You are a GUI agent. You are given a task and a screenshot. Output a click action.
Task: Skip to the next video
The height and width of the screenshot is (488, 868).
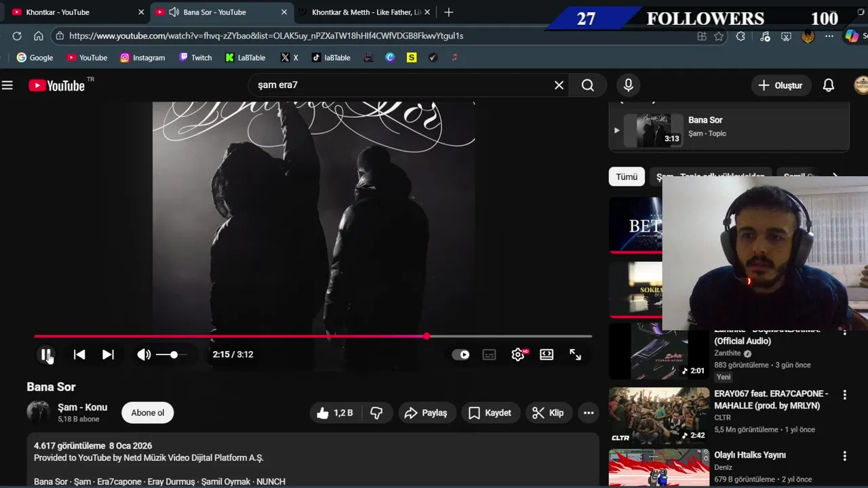(x=108, y=354)
